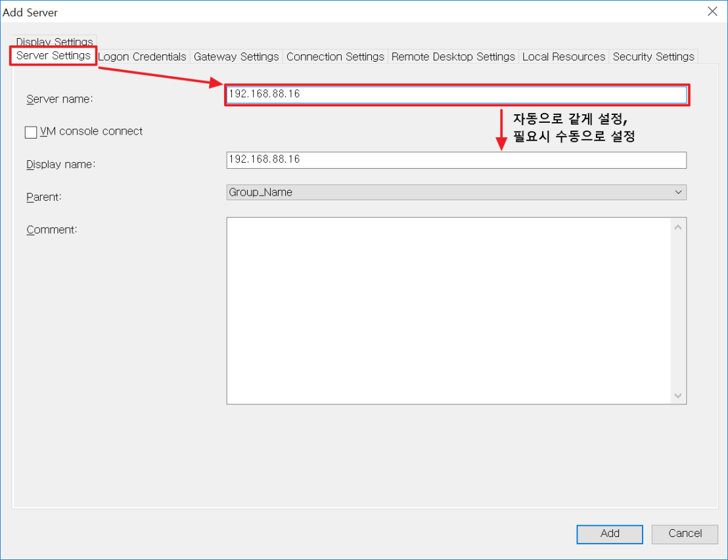Screen dimensions: 728x560
Task: Open the Logon Credentials tab
Action: 143,56
